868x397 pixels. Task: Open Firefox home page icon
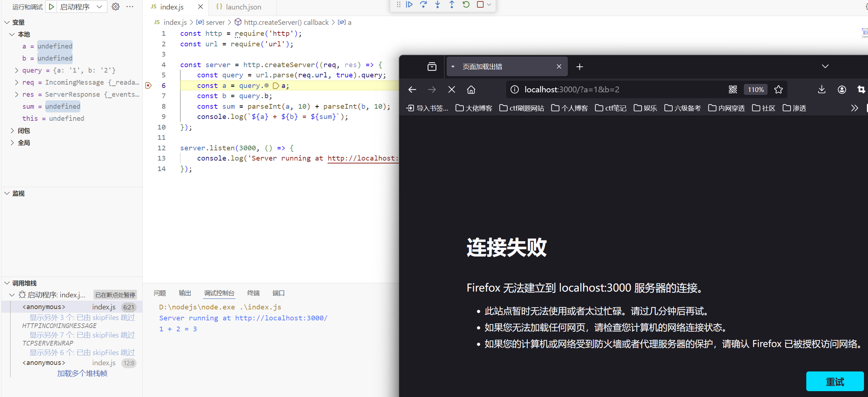471,89
